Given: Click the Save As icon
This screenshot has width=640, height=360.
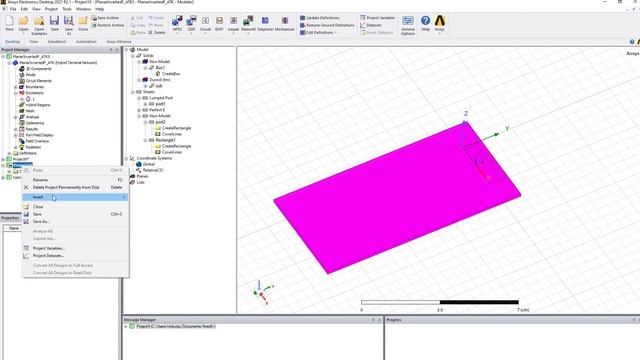Looking at the screenshot, I should pos(69,25).
